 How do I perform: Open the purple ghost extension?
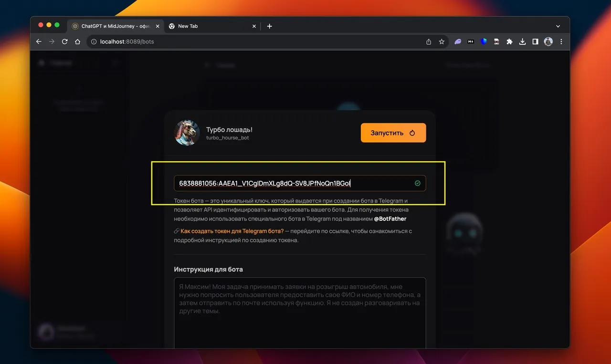click(x=458, y=42)
